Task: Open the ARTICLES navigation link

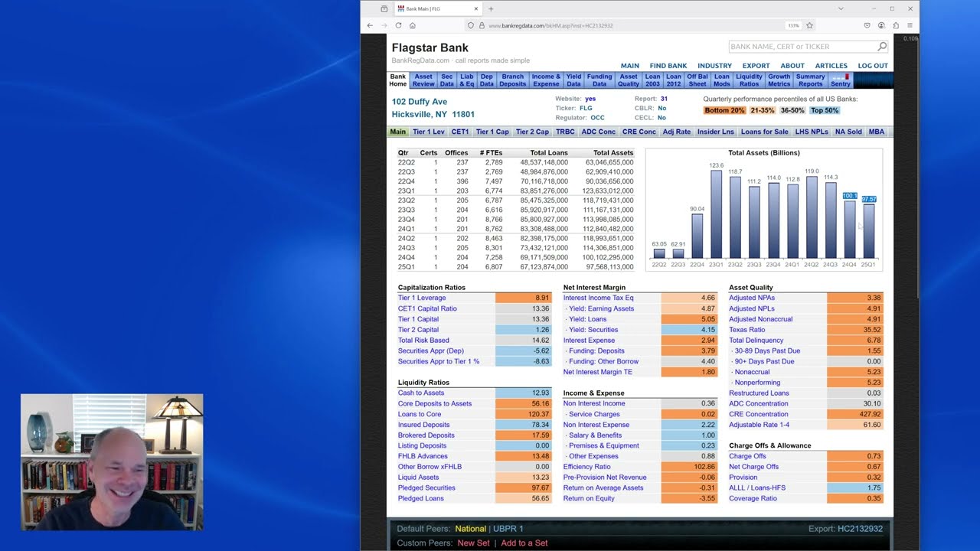Action: pyautogui.click(x=831, y=66)
